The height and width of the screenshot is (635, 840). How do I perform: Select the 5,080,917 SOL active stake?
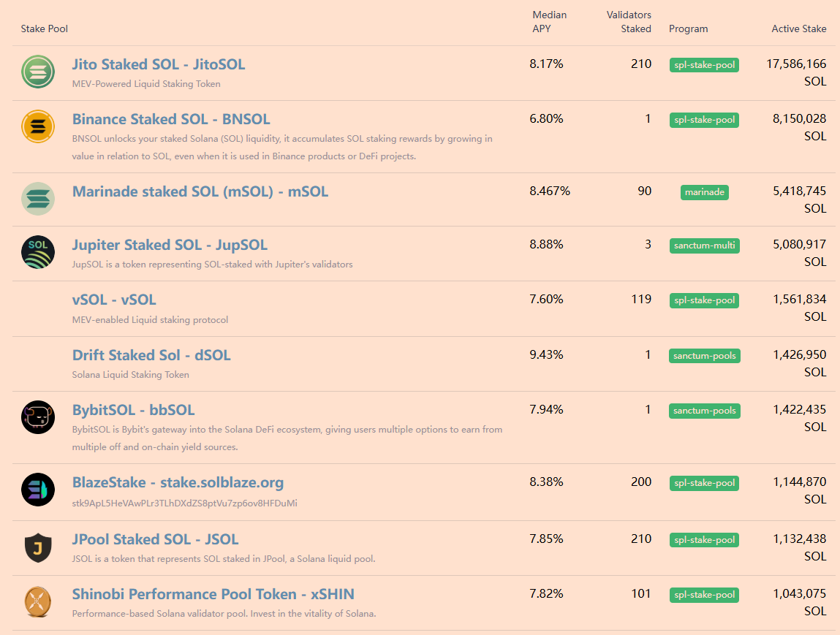[799, 254]
